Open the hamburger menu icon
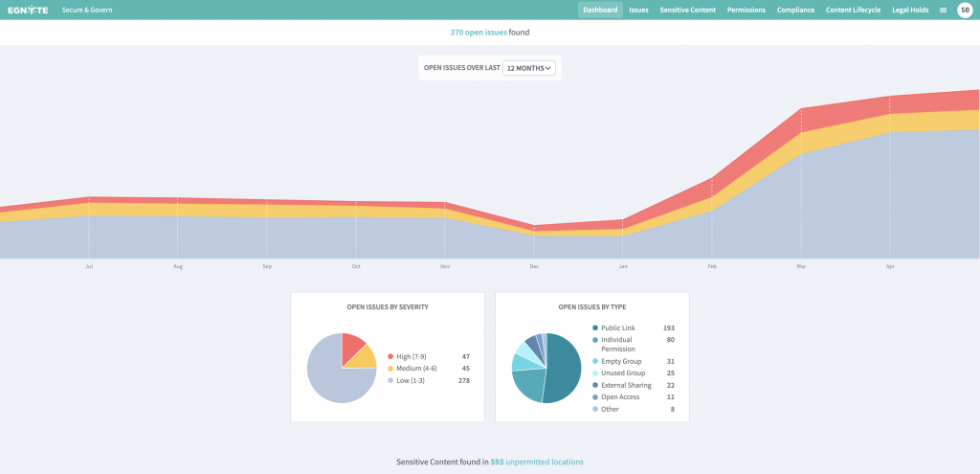Viewport: 980px width, 474px height. pos(943,10)
